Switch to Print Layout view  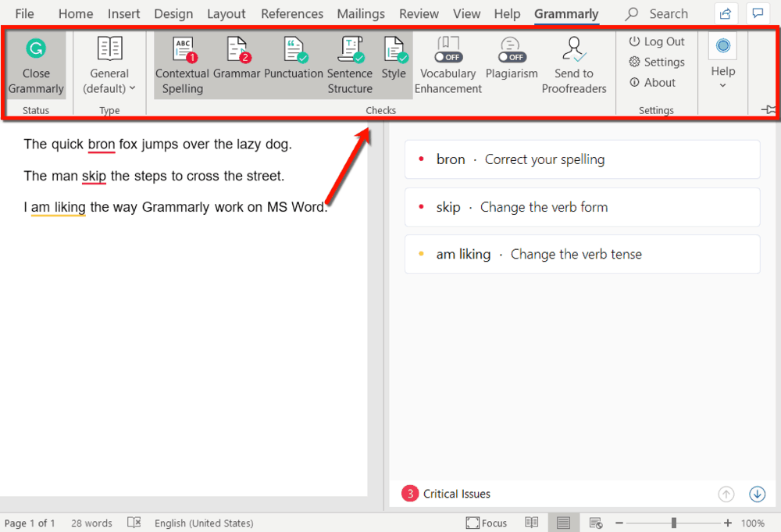pos(563,523)
